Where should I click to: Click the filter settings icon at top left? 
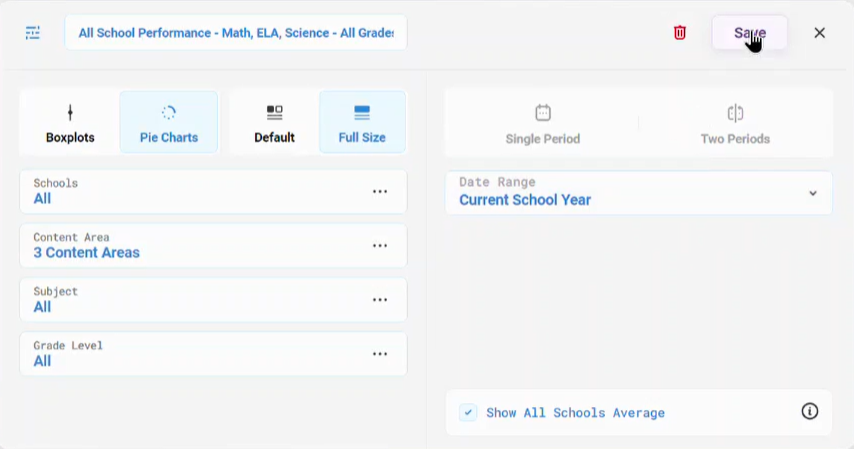click(x=33, y=33)
